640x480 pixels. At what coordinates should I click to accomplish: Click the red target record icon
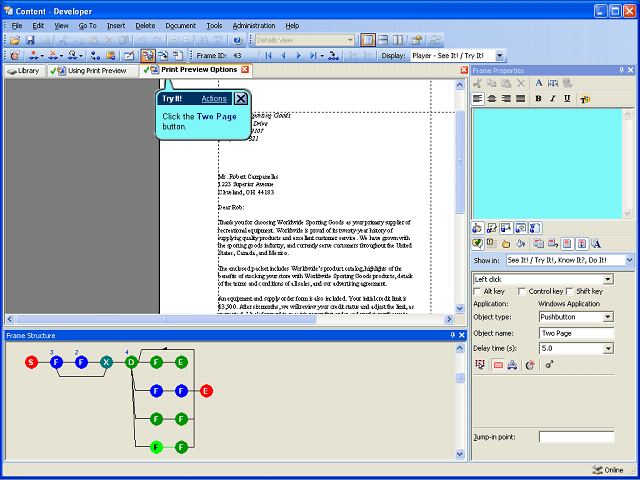[x=15, y=56]
